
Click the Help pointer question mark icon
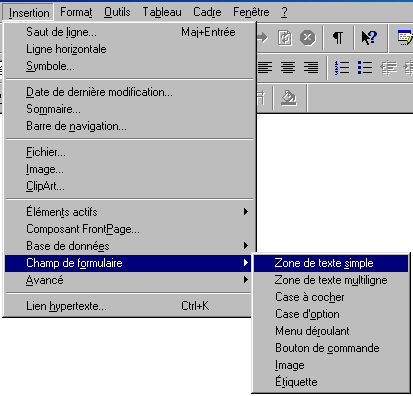(x=369, y=38)
